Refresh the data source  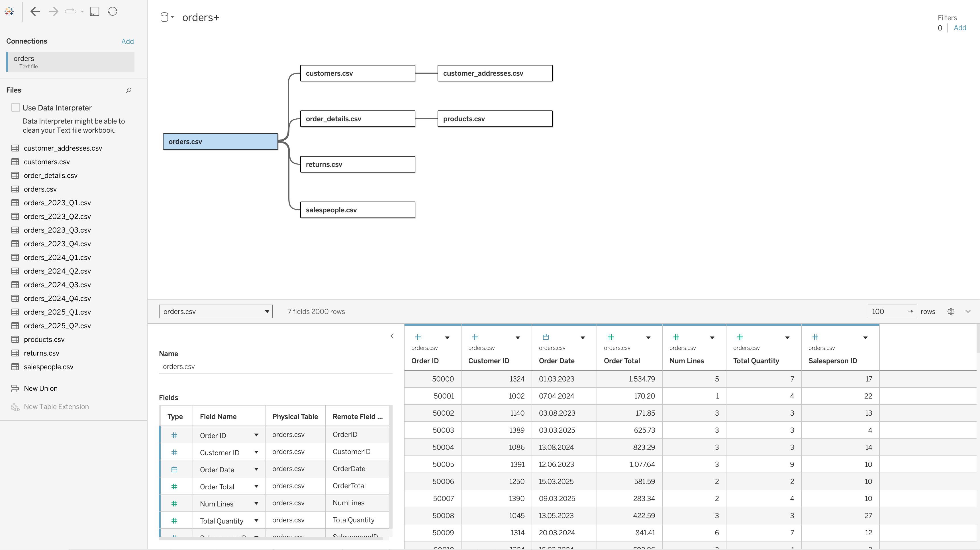(113, 11)
